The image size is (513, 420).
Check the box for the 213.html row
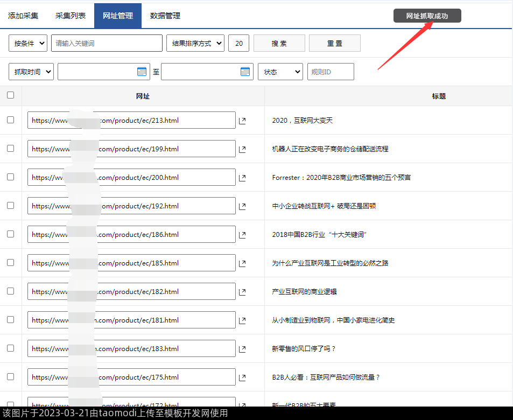click(11, 120)
